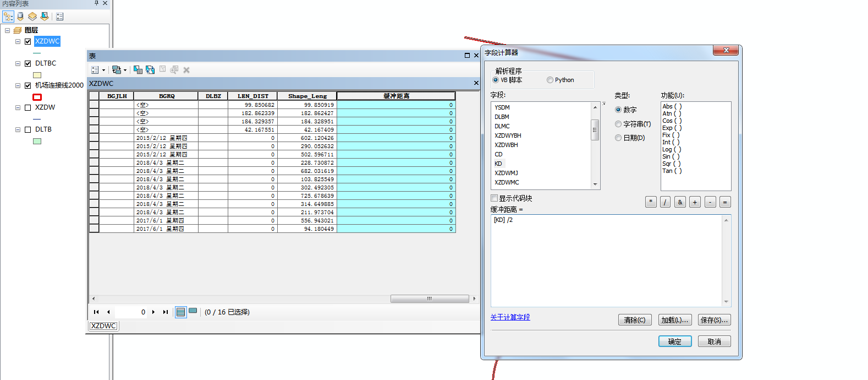The image size is (868, 380).
Task: Switch to the XZDWC table tab
Action: 103,326
